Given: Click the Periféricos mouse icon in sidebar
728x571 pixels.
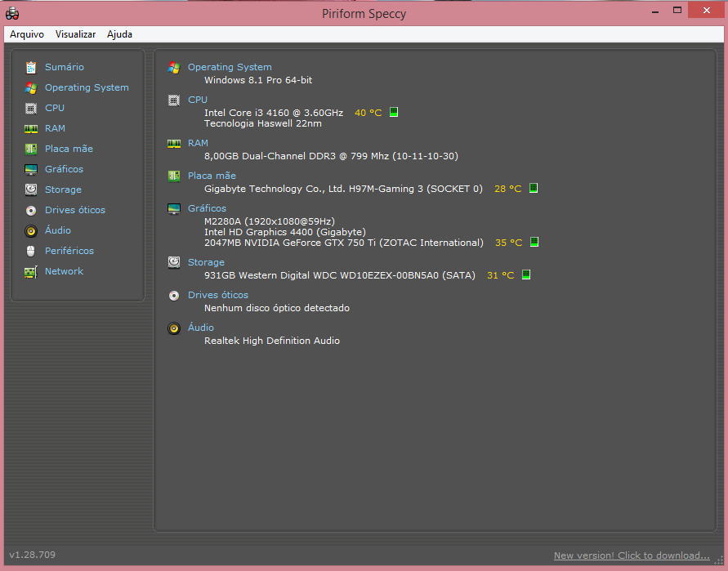Looking at the screenshot, I should tap(31, 251).
